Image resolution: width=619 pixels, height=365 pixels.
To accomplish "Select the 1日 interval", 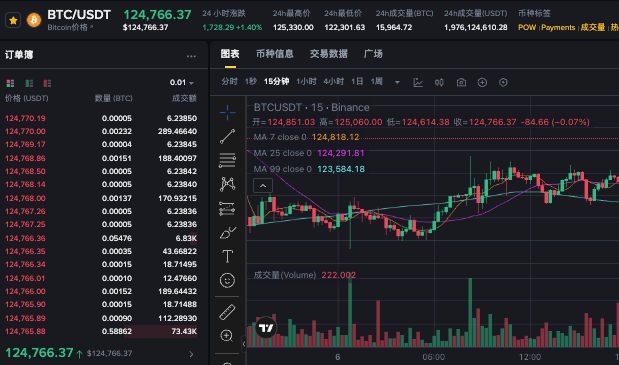I will click(x=357, y=82).
